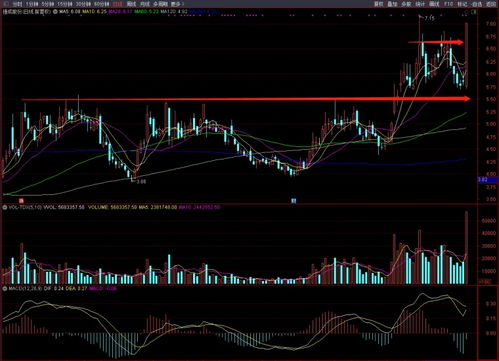Click the pink marker icon on bottom date axis
This screenshot has height=361, width=499.
pos(21,201)
